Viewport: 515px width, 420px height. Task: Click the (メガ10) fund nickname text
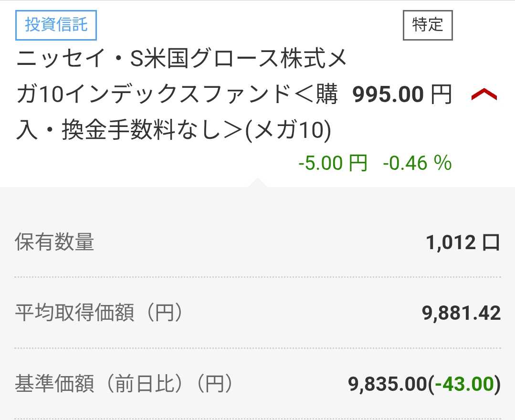(287, 130)
